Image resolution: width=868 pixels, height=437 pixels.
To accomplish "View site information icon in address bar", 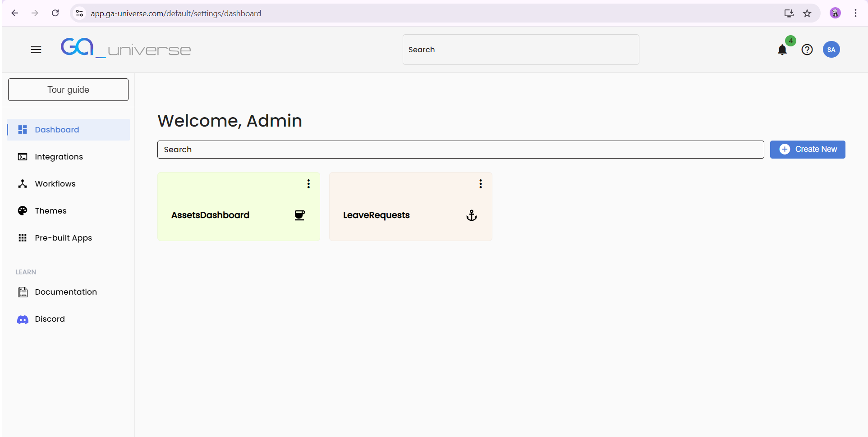I will point(79,13).
